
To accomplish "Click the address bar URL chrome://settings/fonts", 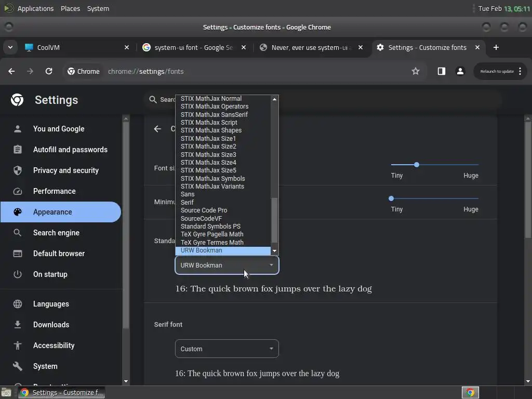I will coord(145,71).
